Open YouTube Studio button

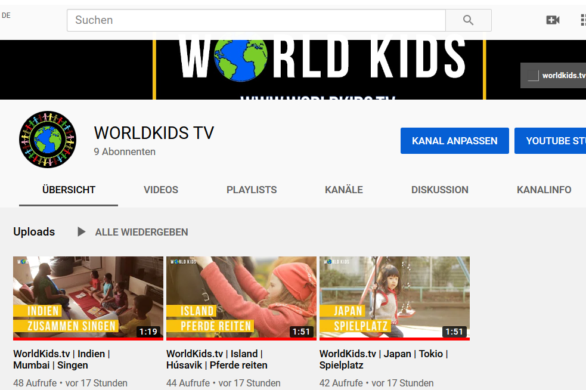pyautogui.click(x=550, y=141)
